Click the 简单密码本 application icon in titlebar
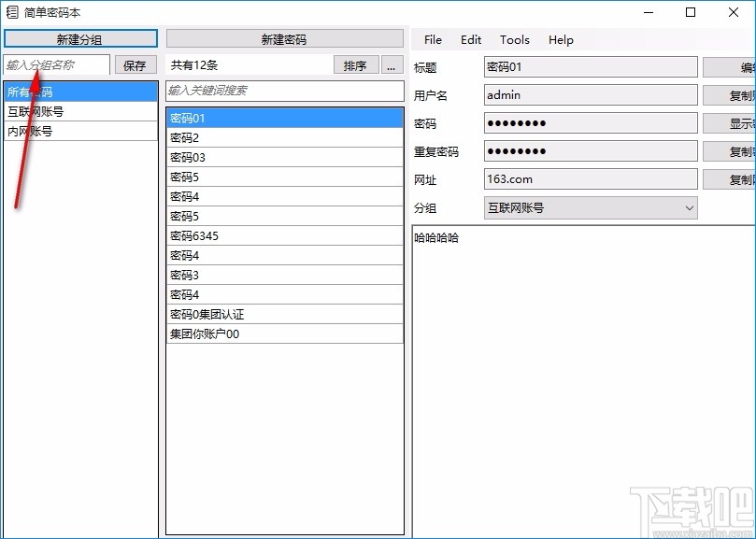This screenshot has height=539, width=756. coord(13,13)
